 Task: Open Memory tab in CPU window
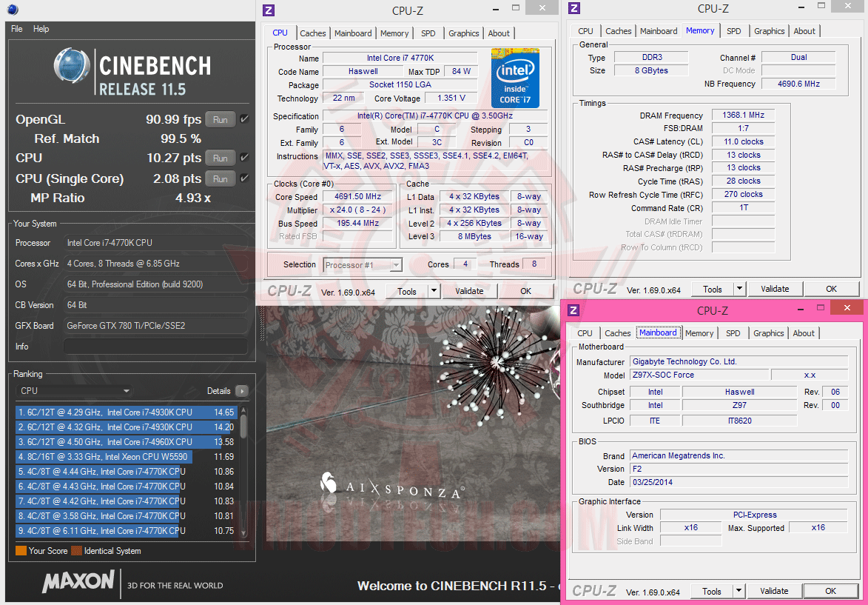pos(394,33)
